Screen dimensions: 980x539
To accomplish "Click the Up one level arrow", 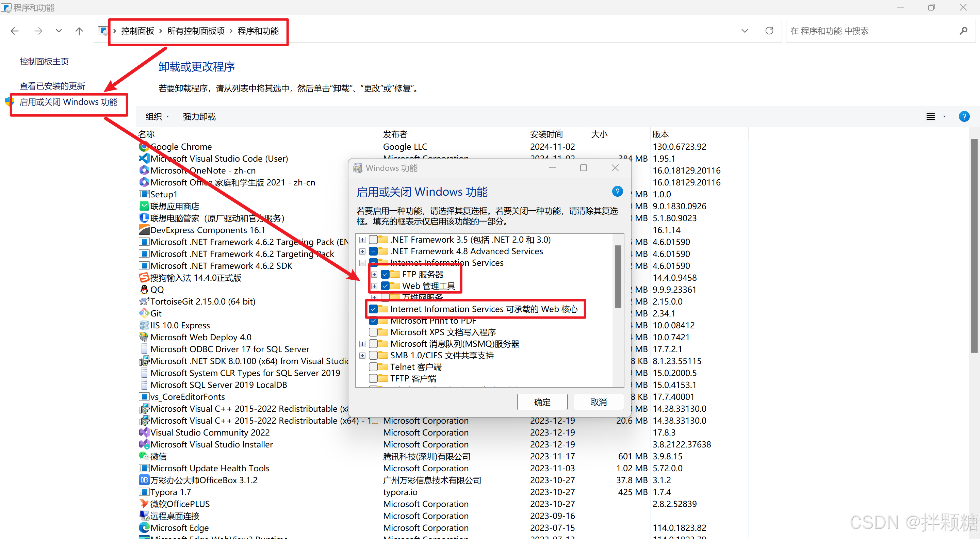I will coord(79,31).
